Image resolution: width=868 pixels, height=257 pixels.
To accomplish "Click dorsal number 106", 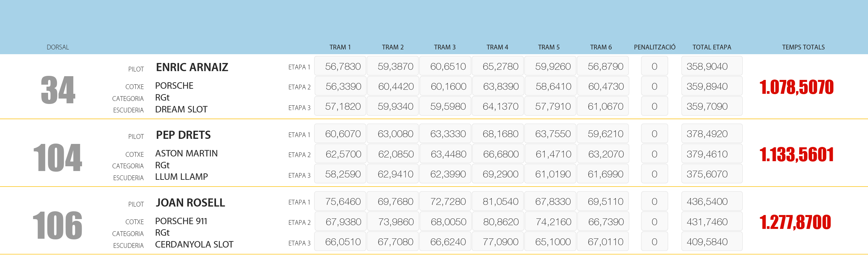I will 58,225.
